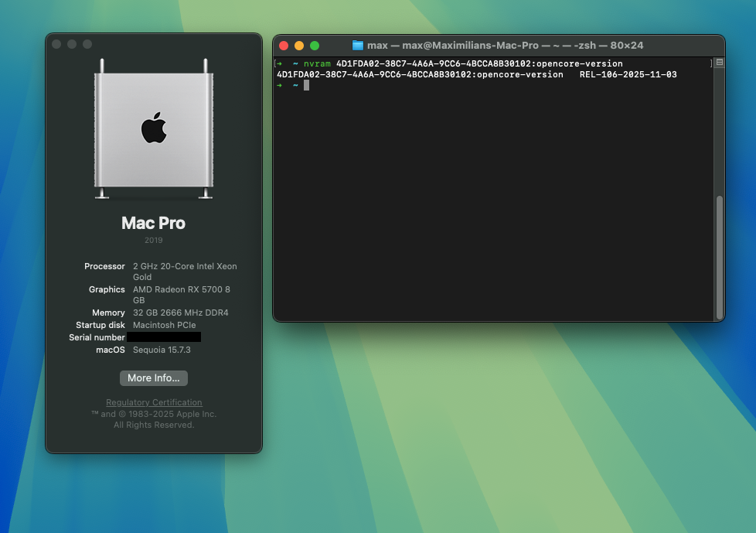Image resolution: width=756 pixels, height=533 pixels.
Task: Click the Terminal vertical scrollbar thumb
Action: tap(720, 258)
